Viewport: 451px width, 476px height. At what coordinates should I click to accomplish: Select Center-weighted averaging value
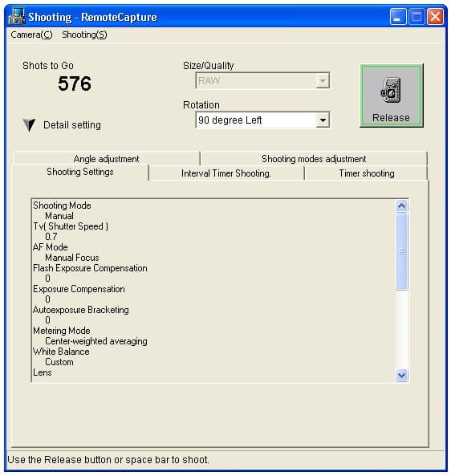pyautogui.click(x=96, y=341)
